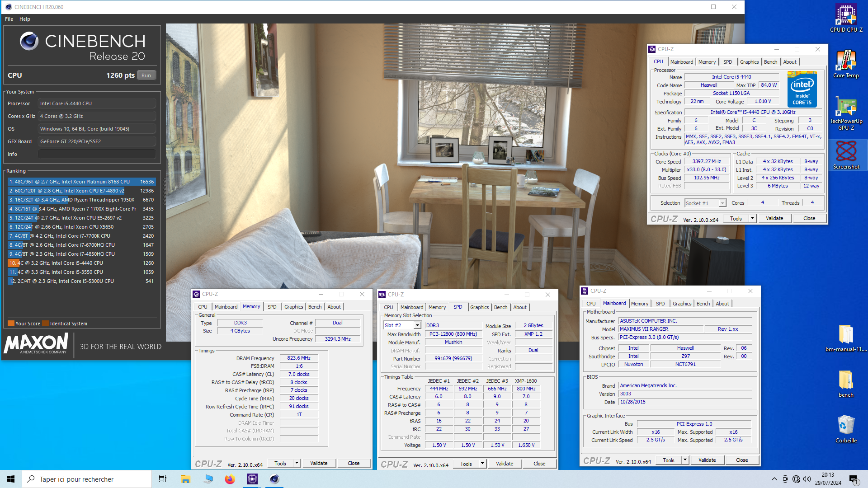Show hidden tray icons chevron
Screen dimensions: 868x488
[x=774, y=479]
